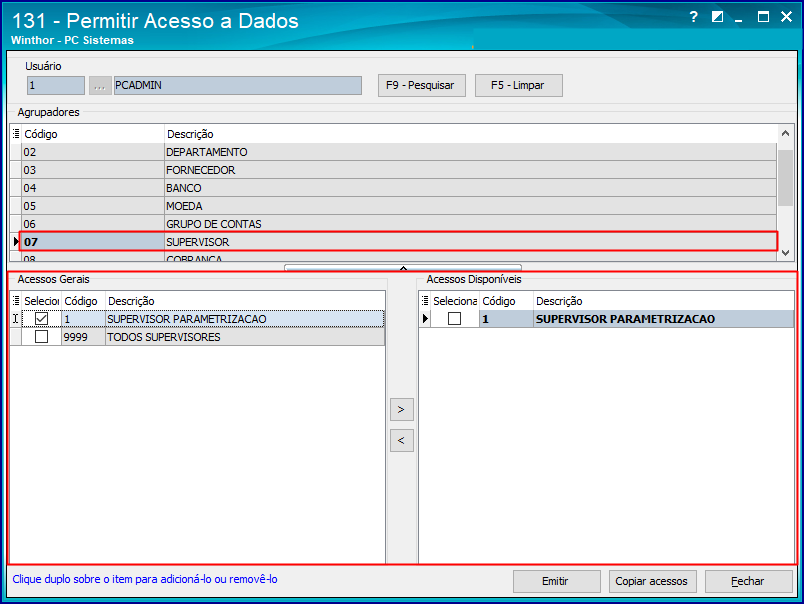Viewport: 804px width, 604px height.
Task: Click the F9 - Pesquisar button
Action: (x=421, y=85)
